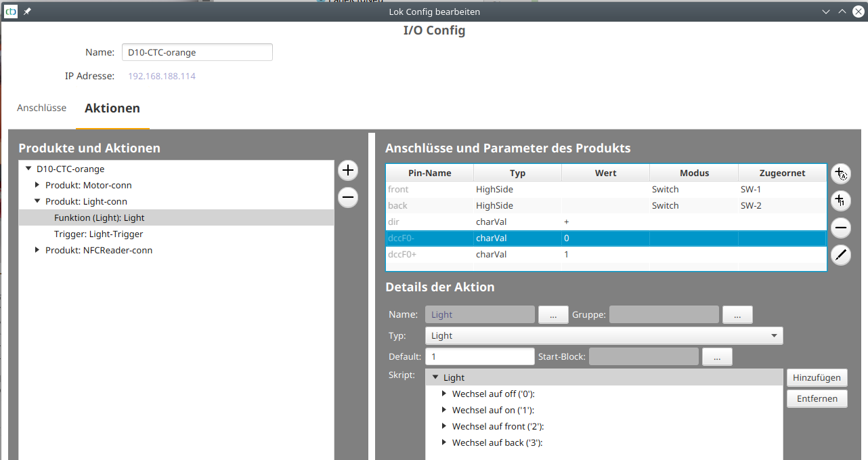Collapse the Light script section
This screenshot has width=868, height=460.
(435, 377)
